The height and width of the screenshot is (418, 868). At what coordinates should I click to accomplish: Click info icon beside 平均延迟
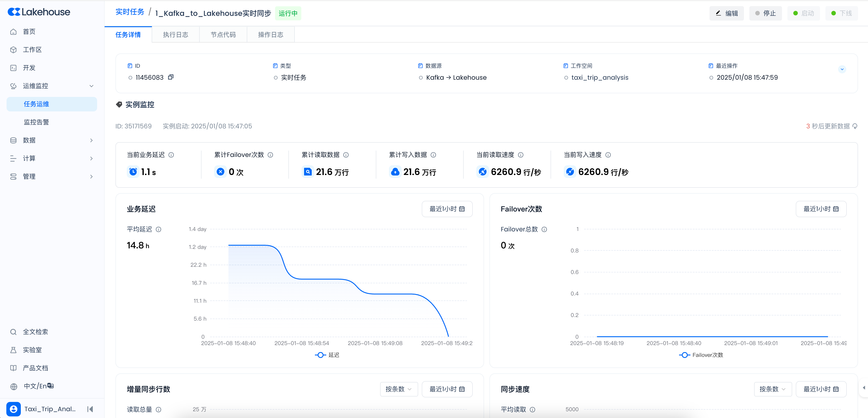158,229
